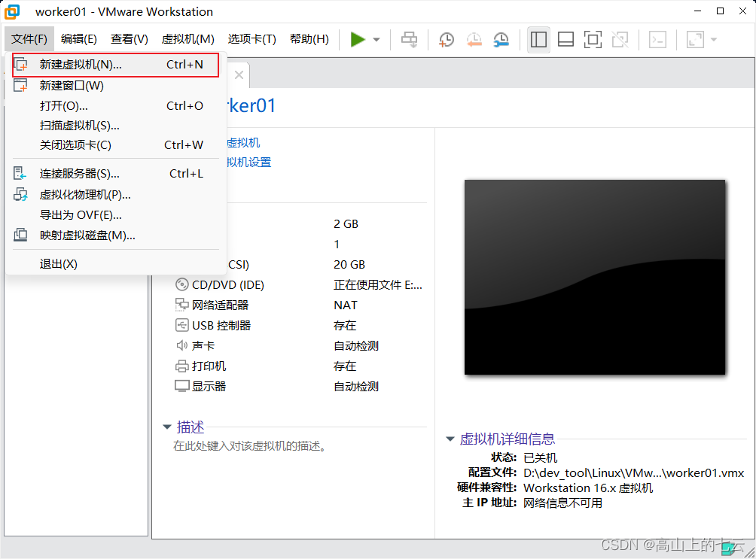Click the 20 GB disk size value
The width and height of the screenshot is (756, 559).
(x=349, y=265)
